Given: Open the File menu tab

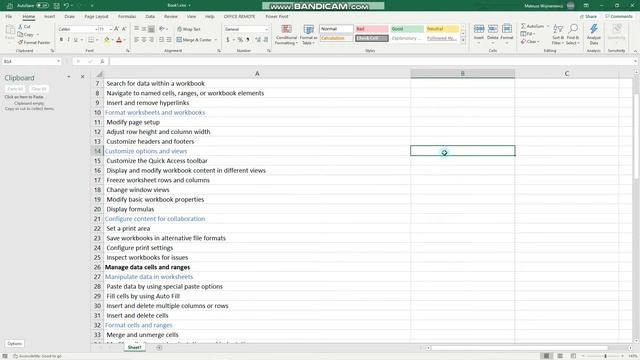Looking at the screenshot, I should coord(9,16).
